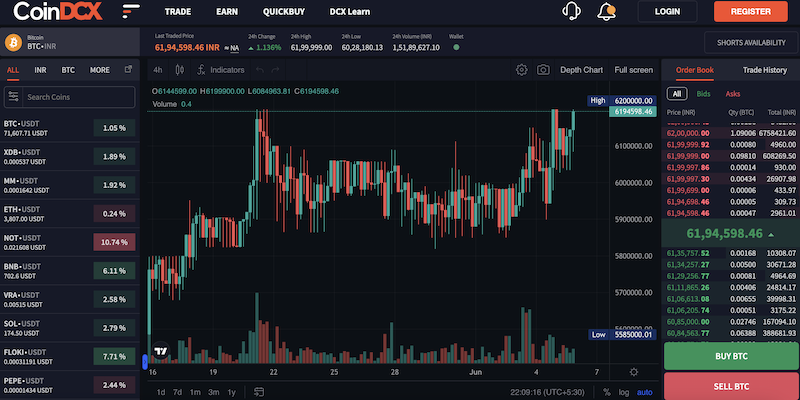
Task: Open the go-to-date calendar icon
Action: 259,392
